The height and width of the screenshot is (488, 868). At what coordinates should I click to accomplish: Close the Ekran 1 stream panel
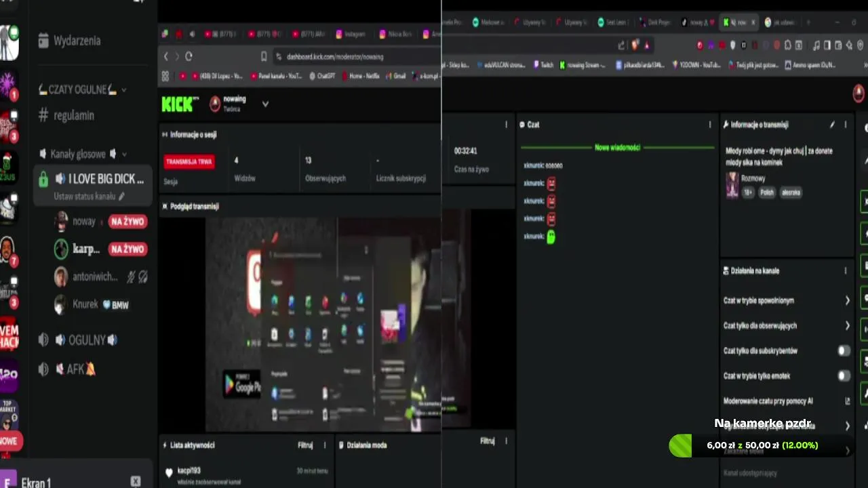[x=136, y=481]
